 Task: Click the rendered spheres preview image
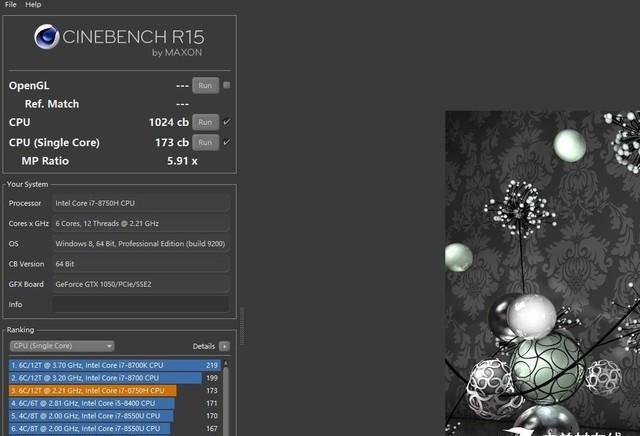click(x=540, y=280)
